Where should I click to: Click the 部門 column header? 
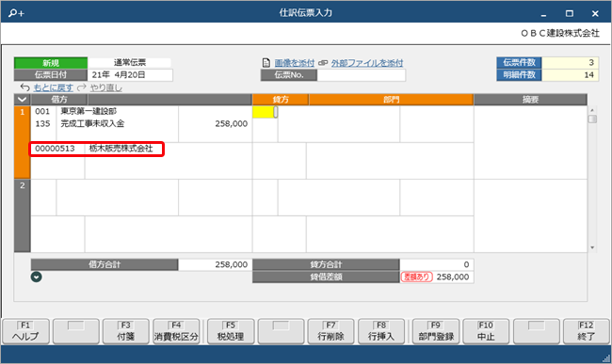pos(391,100)
